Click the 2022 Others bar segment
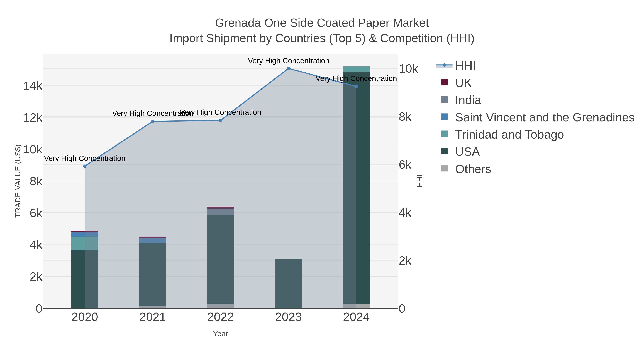Screen dimensions: 644x362 [221, 306]
